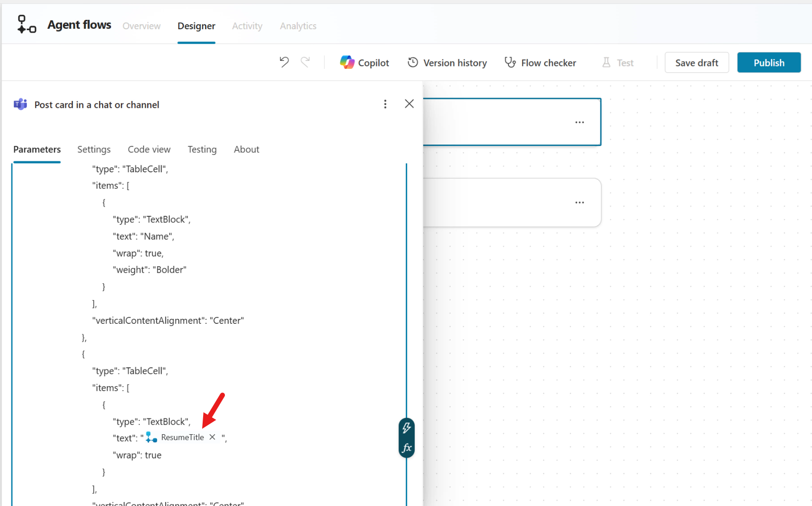
Task: Remove the ResumeTitle token
Action: click(x=213, y=437)
